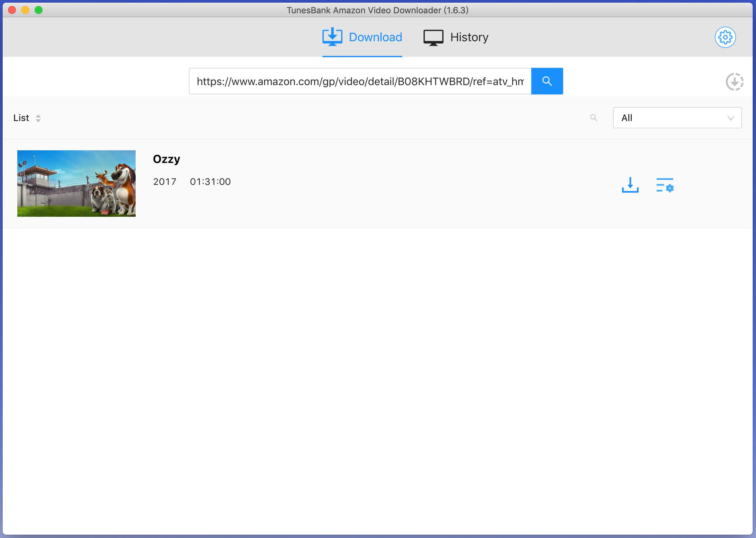Switch to the Download tab

coord(363,37)
